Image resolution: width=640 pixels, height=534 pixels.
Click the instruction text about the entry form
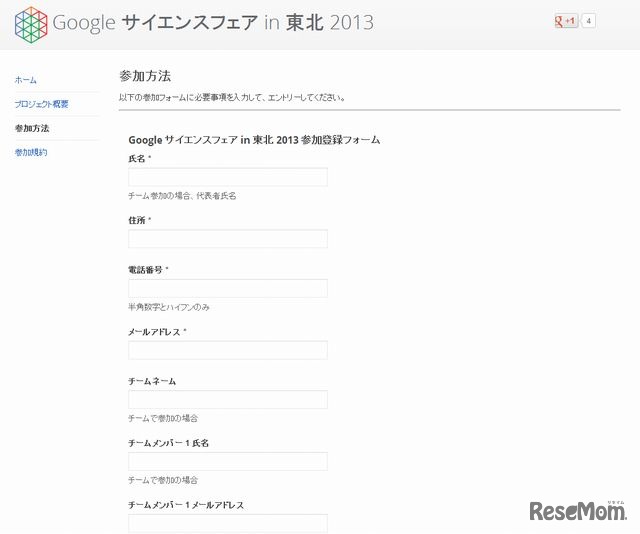pos(232,98)
